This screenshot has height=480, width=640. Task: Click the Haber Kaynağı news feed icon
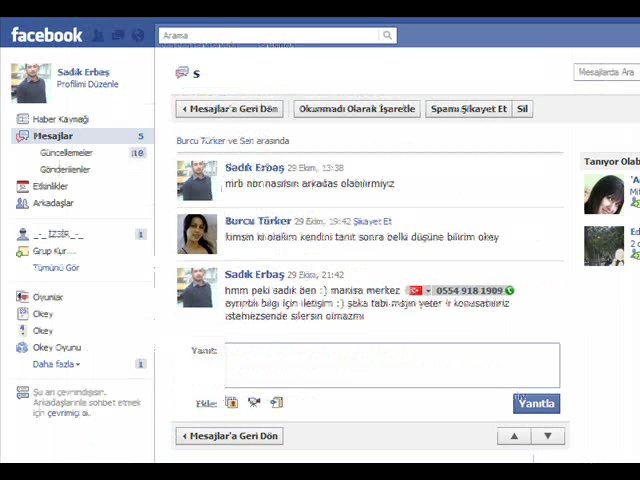[x=22, y=119]
